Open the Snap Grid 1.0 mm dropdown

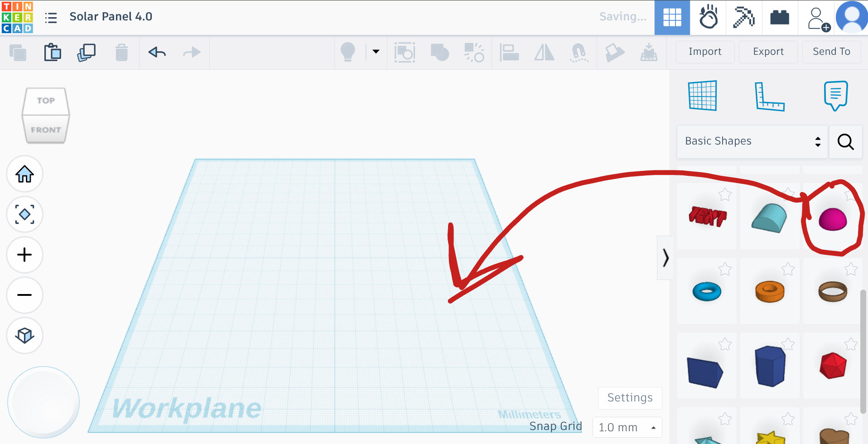tap(627, 427)
